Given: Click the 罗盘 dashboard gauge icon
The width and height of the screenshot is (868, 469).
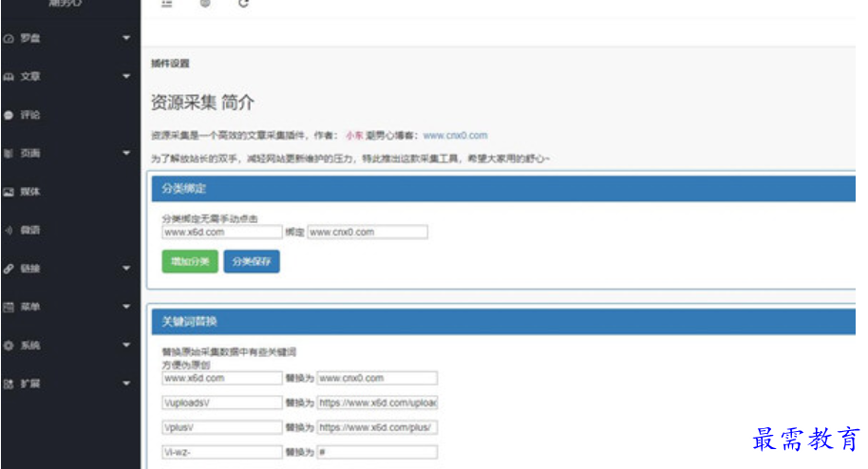Looking at the screenshot, I should (x=9, y=39).
